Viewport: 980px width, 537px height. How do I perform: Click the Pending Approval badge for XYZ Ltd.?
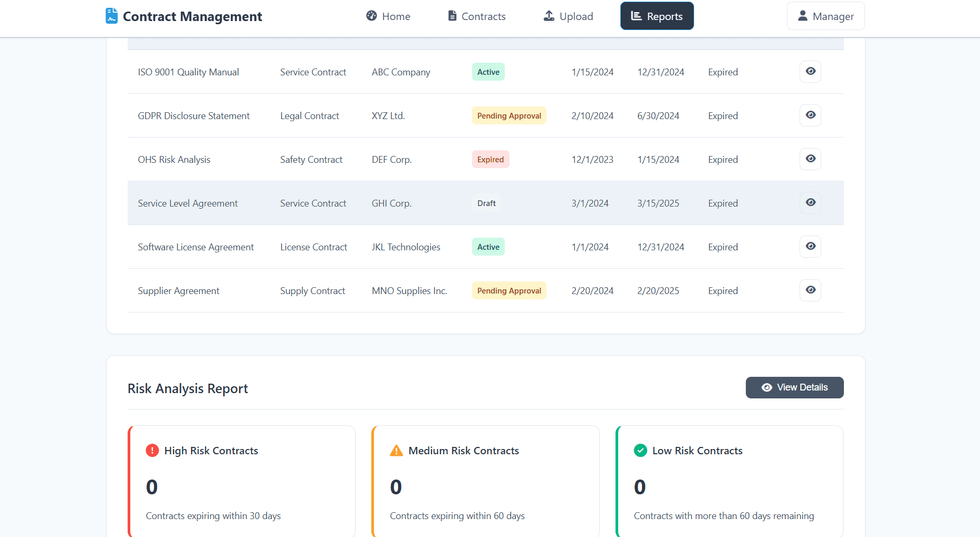click(x=509, y=116)
